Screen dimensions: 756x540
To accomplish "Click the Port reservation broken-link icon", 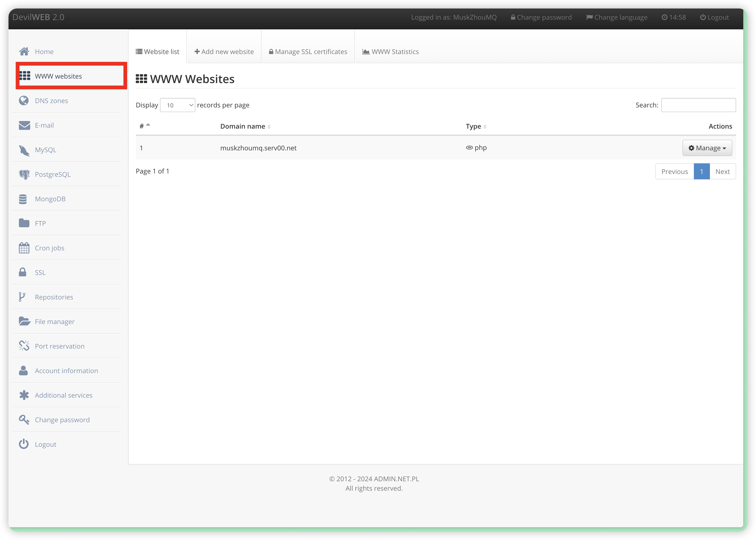I will tap(24, 346).
